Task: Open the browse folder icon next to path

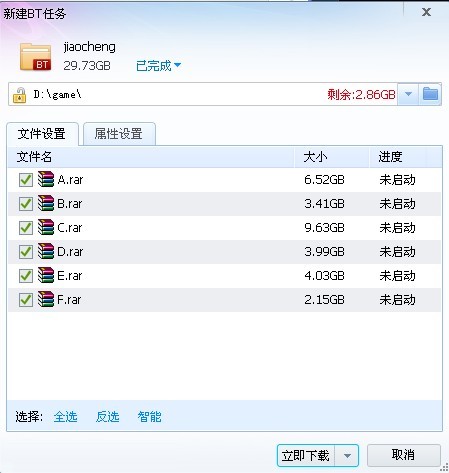Action: (430, 94)
